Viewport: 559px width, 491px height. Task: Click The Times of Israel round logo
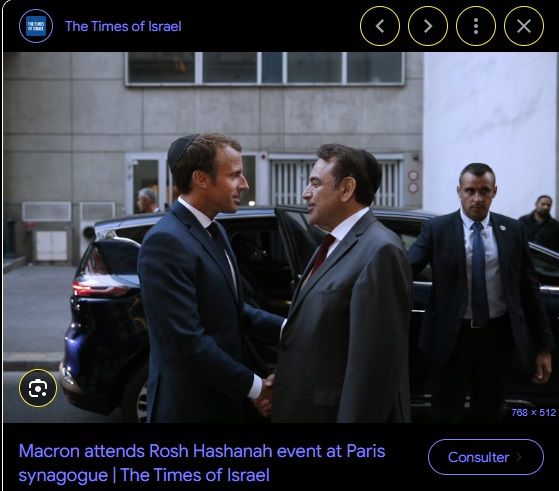tap(36, 26)
